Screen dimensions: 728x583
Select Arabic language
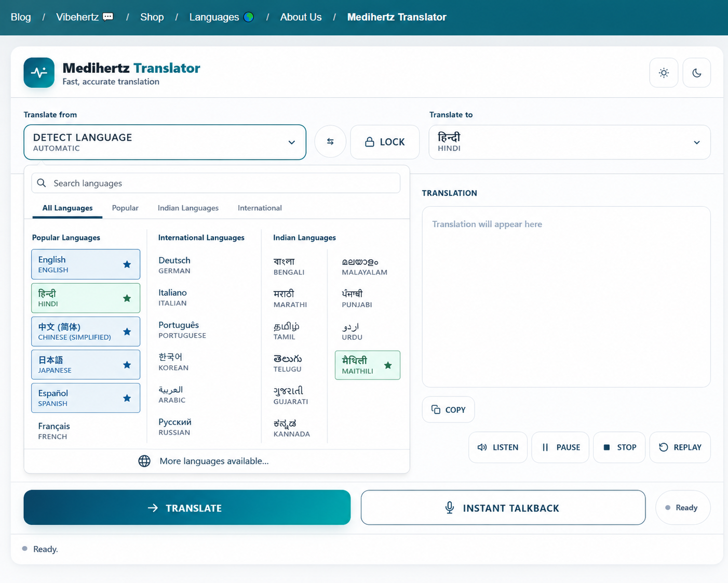[172, 394]
